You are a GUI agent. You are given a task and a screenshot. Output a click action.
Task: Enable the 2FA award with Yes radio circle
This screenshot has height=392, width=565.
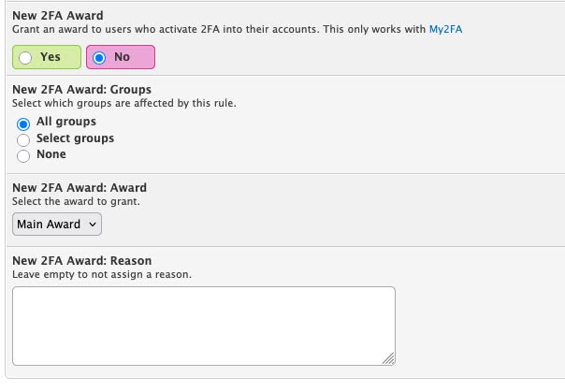click(x=25, y=58)
